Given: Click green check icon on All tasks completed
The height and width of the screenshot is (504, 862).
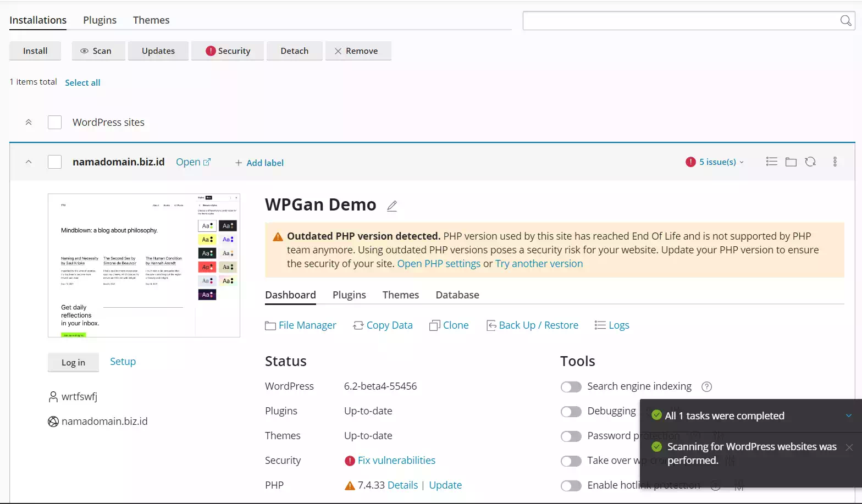Looking at the screenshot, I should click(656, 415).
